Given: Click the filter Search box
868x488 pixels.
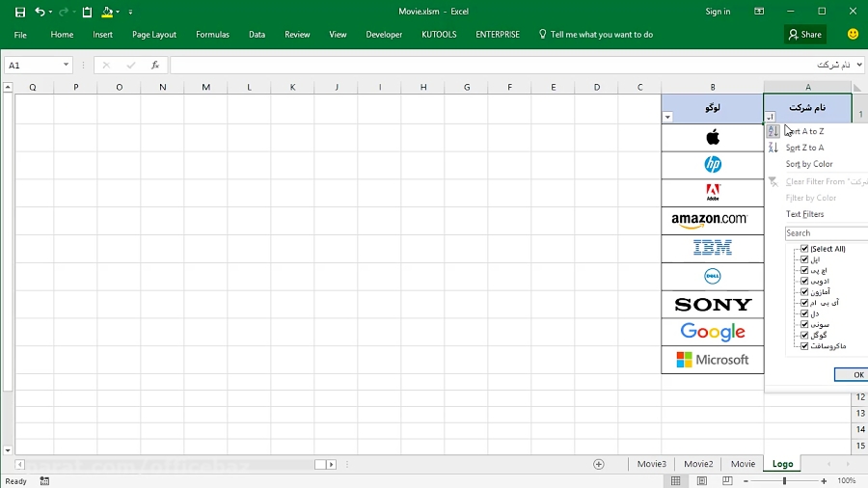Looking at the screenshot, I should click(x=827, y=233).
